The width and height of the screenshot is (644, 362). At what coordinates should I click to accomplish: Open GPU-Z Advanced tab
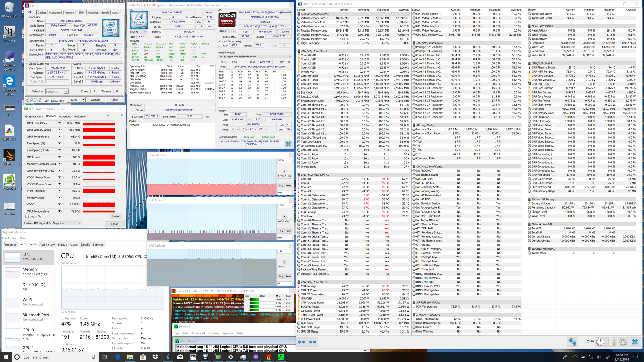point(65,117)
